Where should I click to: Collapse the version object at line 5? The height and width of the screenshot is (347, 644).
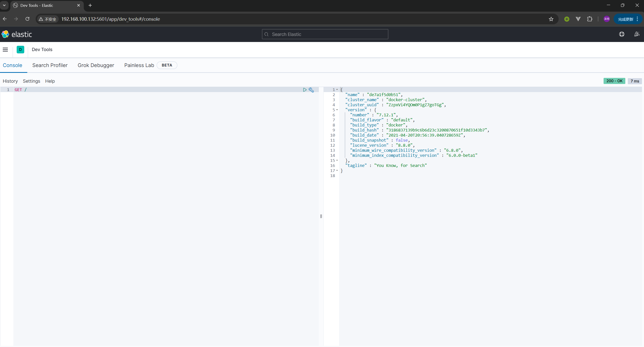pyautogui.click(x=338, y=110)
